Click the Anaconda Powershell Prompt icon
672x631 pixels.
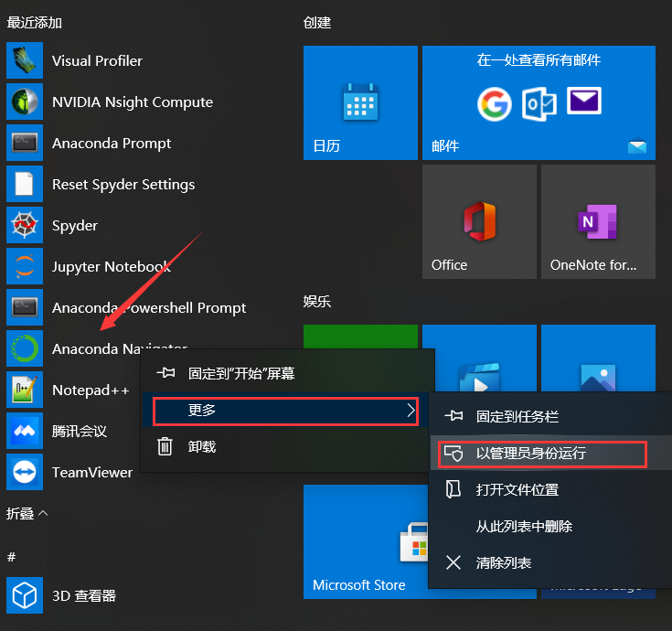tap(25, 307)
